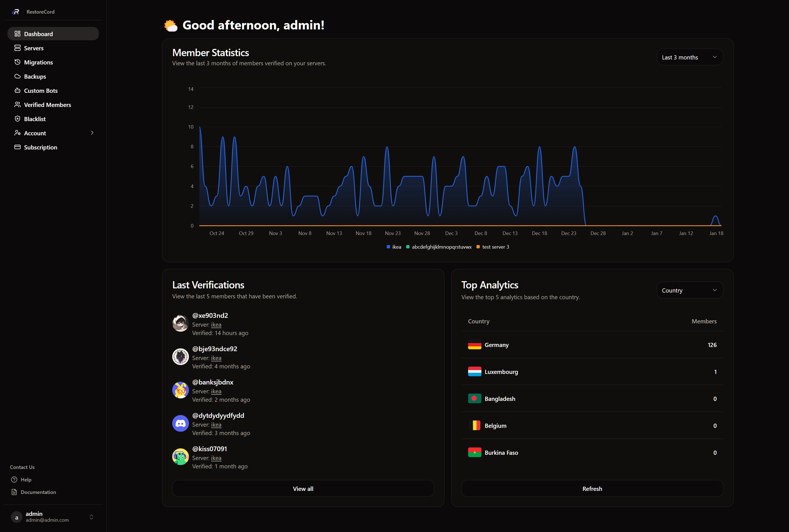Open ikea server link under @dytdydyydfydd

pyautogui.click(x=216, y=424)
